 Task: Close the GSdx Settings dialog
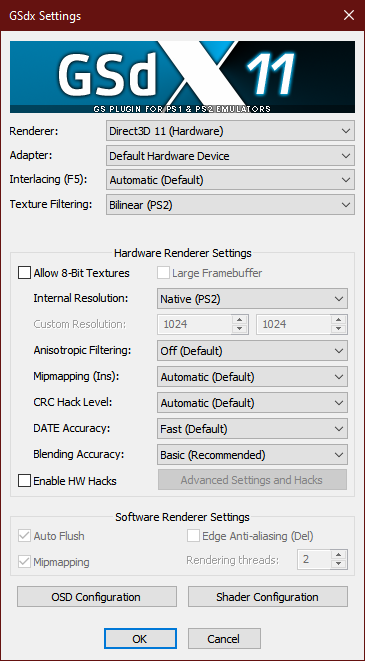coord(349,16)
